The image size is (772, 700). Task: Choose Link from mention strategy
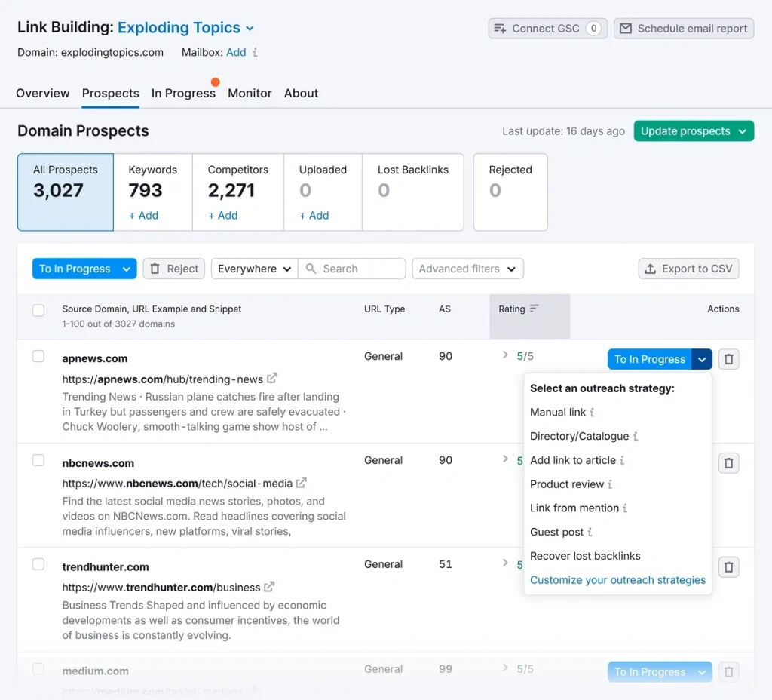574,508
